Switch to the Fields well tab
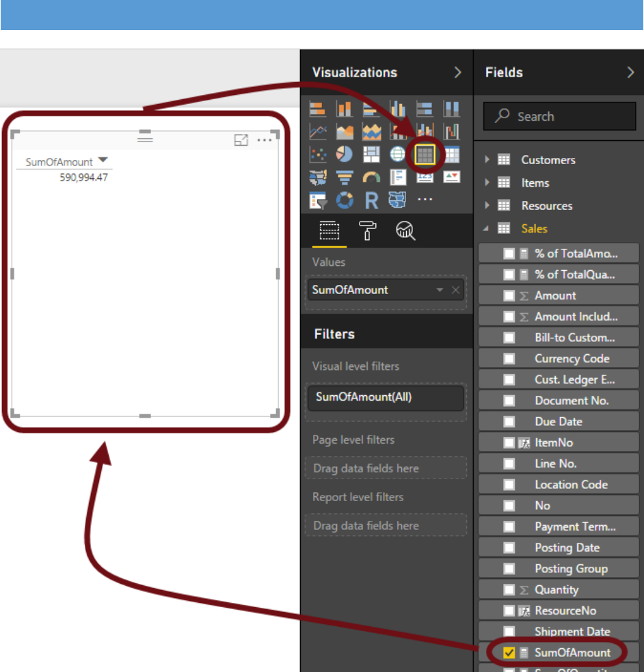644x672 pixels. tap(329, 231)
